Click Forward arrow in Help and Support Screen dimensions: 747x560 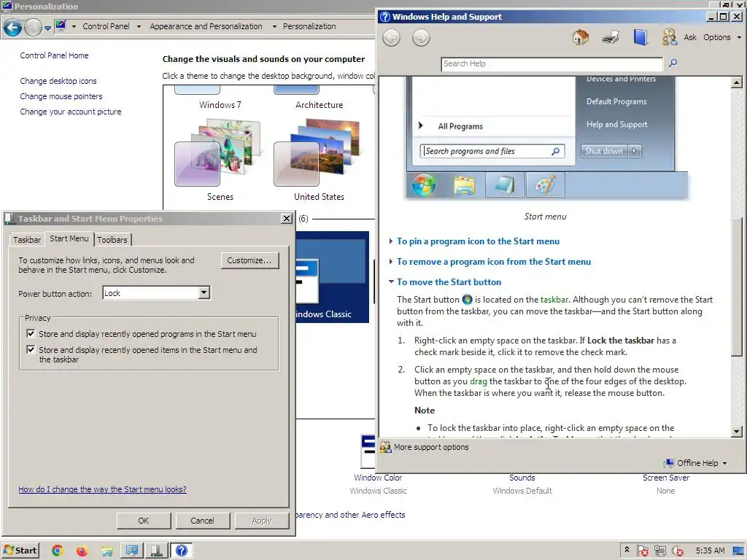[x=421, y=38]
